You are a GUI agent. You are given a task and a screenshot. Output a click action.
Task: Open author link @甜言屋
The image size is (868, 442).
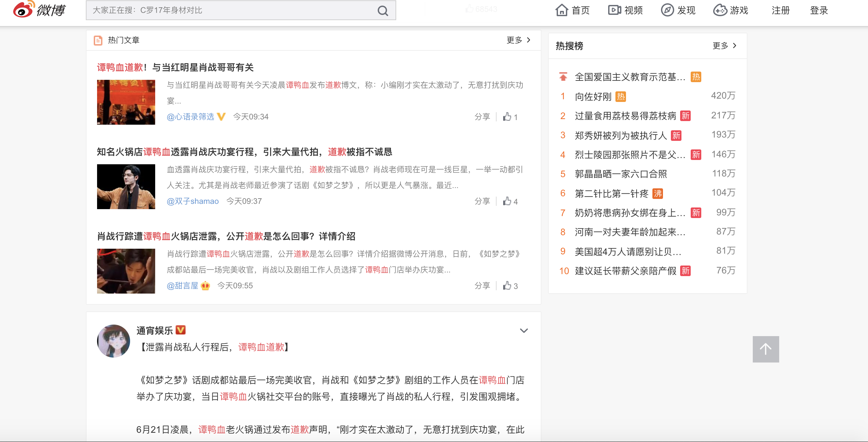point(183,286)
